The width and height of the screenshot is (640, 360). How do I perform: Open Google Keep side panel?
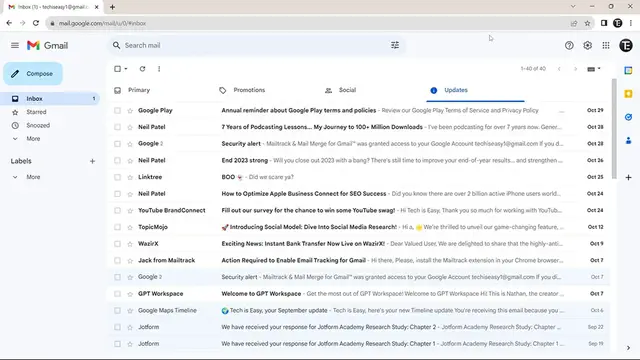coord(628,94)
